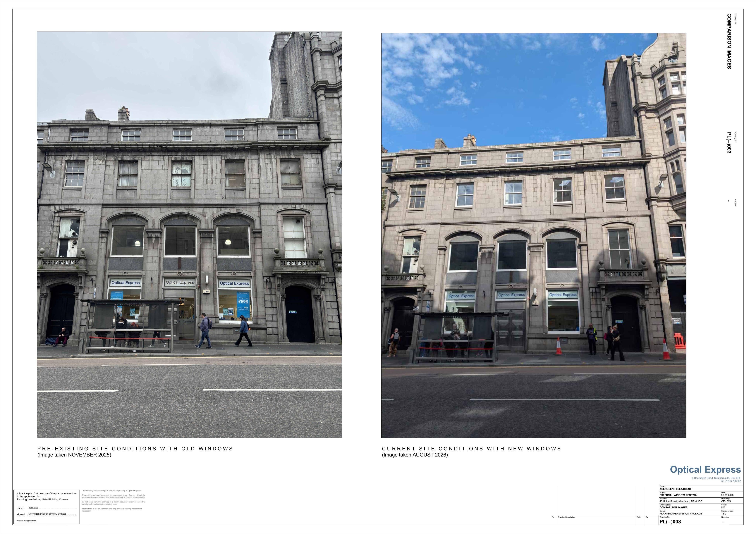Viewport: 756px width, 534px height.
Task: Click the 'Revision Description:' column header
Action: pos(566,517)
